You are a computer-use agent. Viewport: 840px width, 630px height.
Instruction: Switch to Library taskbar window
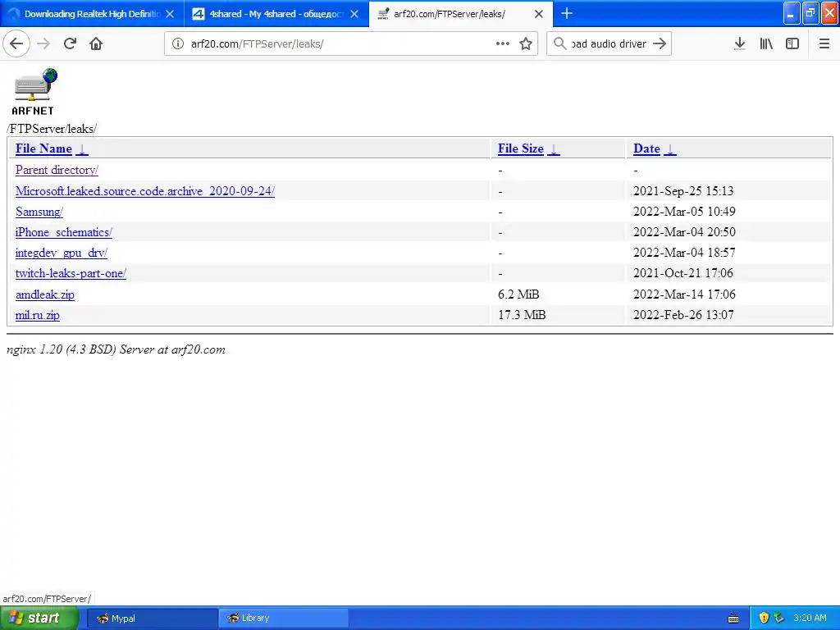[x=284, y=618]
